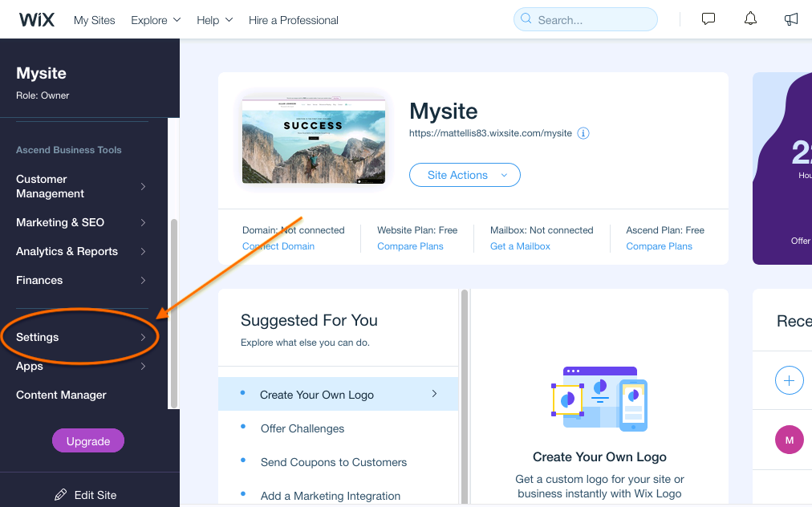The width and height of the screenshot is (812, 507).
Task: Click the Connect Domain link
Action: (x=278, y=246)
